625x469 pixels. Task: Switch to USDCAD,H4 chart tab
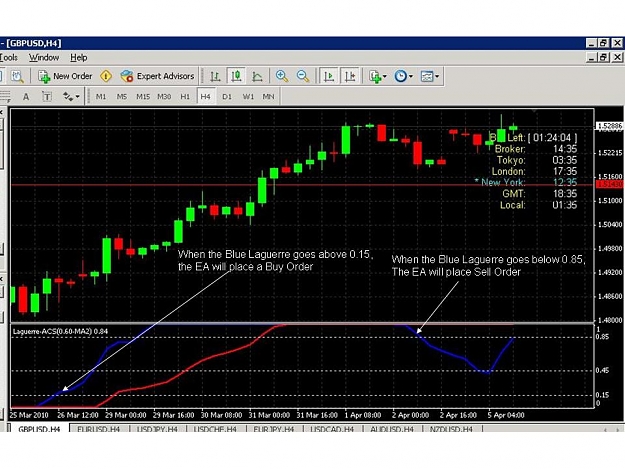pos(332,428)
